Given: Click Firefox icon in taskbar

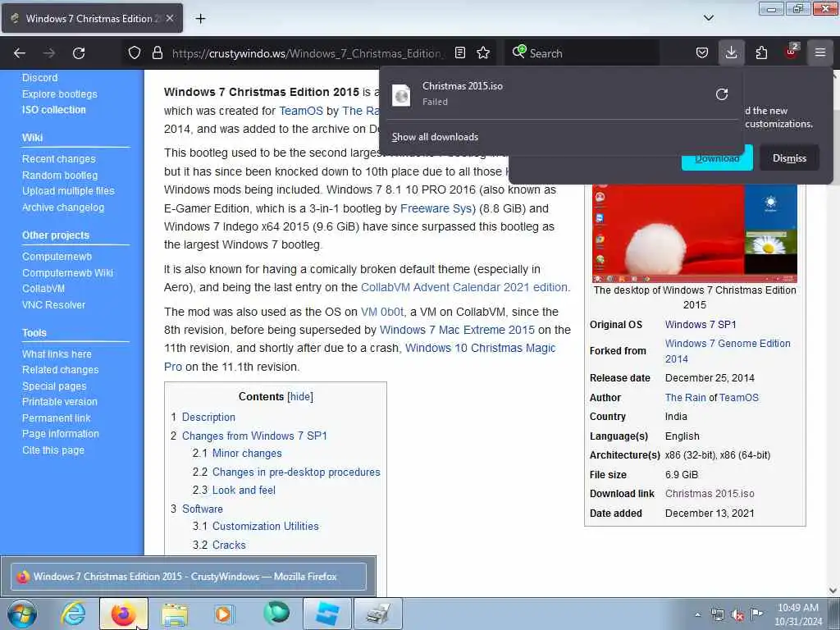Looking at the screenshot, I should (123, 614).
